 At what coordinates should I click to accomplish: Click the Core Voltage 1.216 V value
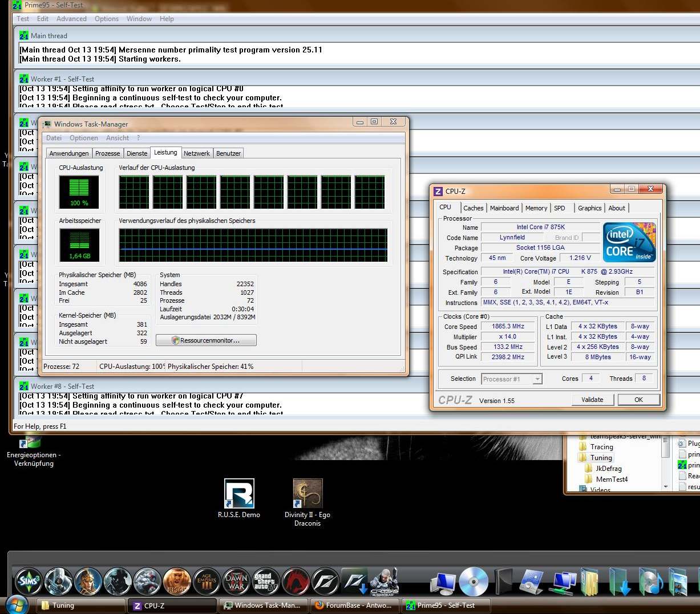(x=580, y=258)
